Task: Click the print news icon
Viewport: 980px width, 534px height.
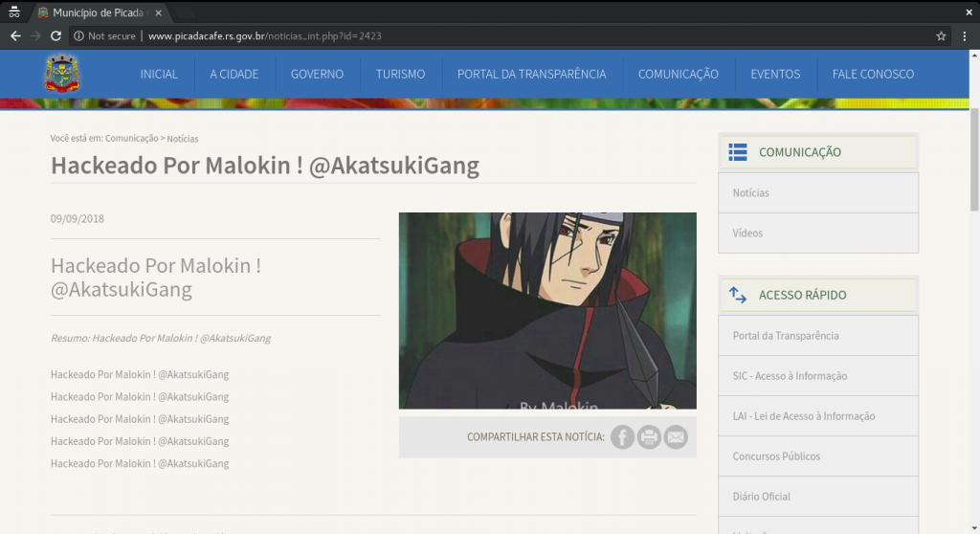Action: tap(649, 437)
